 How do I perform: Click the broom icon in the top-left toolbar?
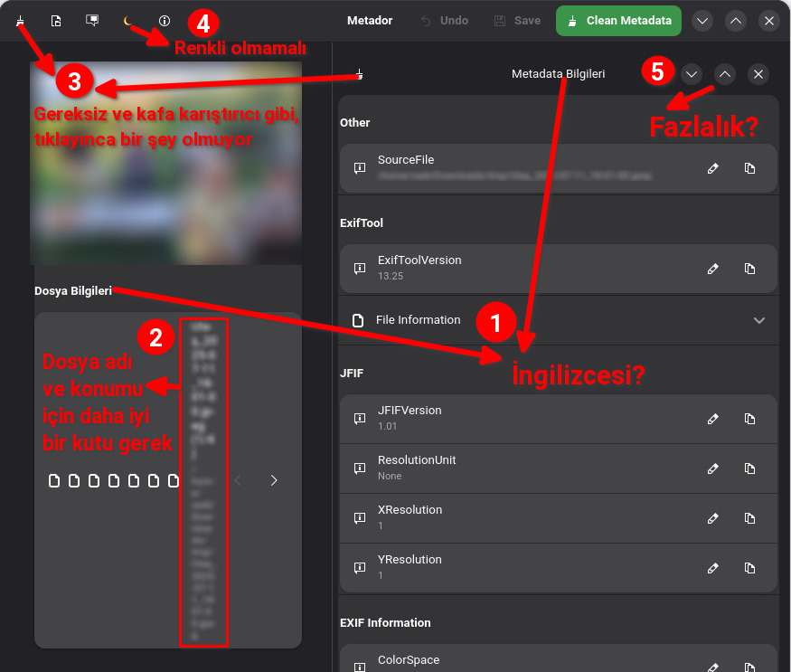tap(20, 20)
